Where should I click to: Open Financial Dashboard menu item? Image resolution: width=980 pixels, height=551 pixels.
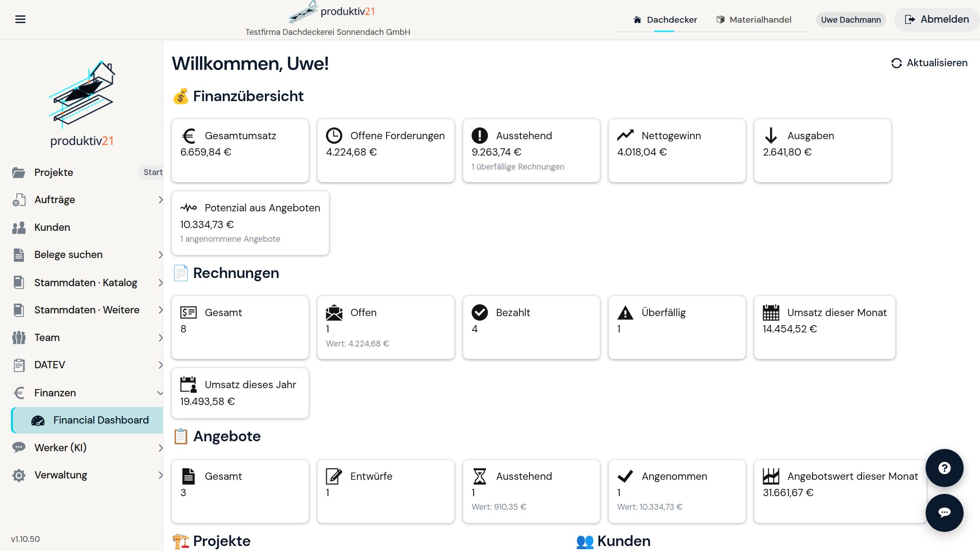tap(87, 420)
